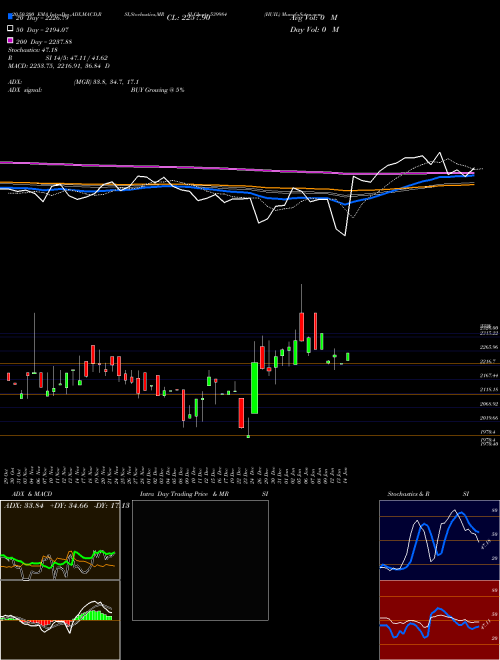Viewport: 500px width, 660px height.
Task: Click the ADX (MGR) 33.8, 34.7, 17.1 values
Action: coord(106,82)
